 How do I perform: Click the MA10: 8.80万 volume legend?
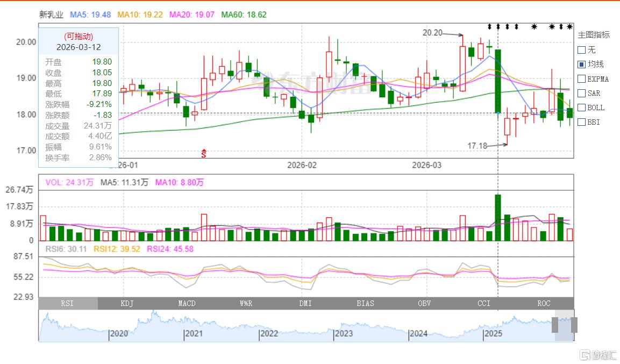pyautogui.click(x=179, y=182)
